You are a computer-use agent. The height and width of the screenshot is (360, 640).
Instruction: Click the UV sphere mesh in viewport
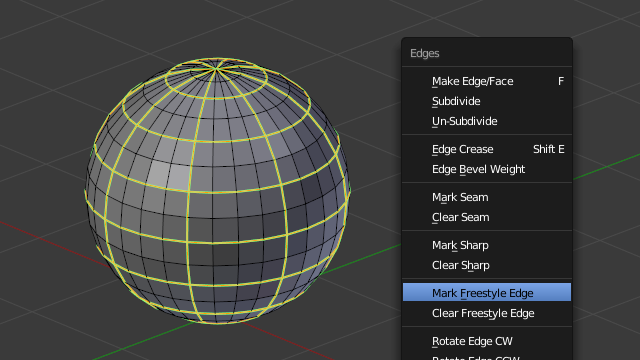[x=217, y=191]
